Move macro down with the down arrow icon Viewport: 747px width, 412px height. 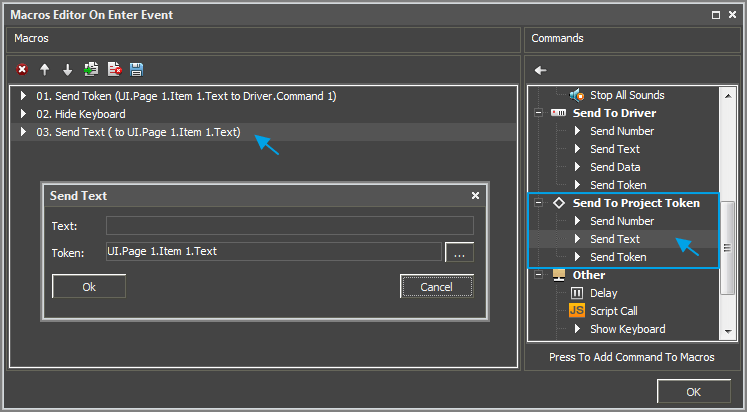tap(68, 70)
